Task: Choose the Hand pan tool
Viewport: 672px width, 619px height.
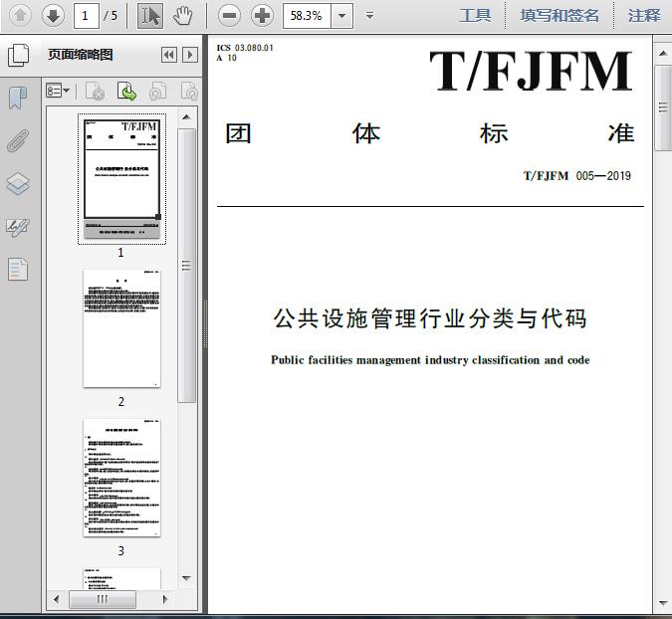Action: (181, 15)
